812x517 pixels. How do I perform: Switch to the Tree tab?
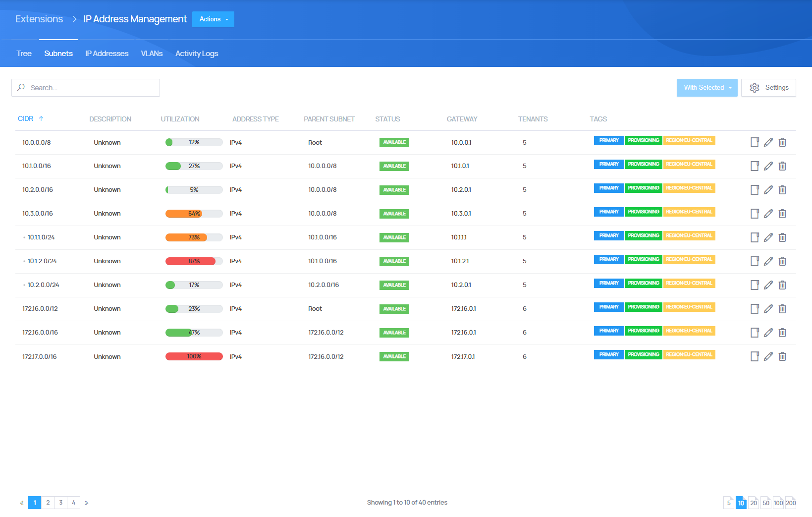[x=24, y=54]
